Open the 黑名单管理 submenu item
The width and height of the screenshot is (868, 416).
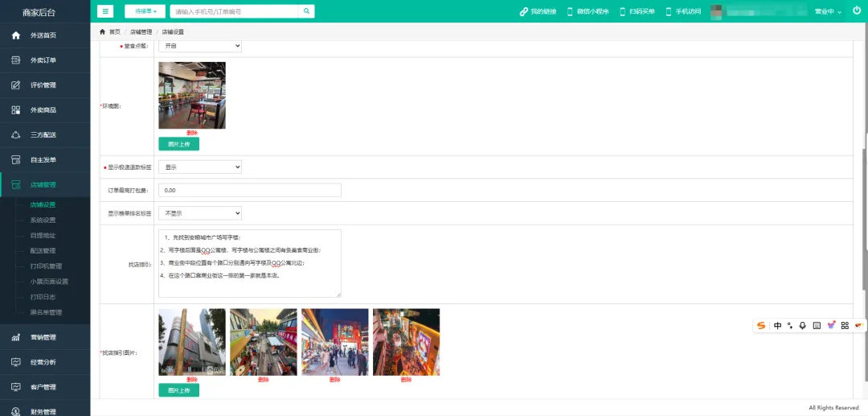46,312
